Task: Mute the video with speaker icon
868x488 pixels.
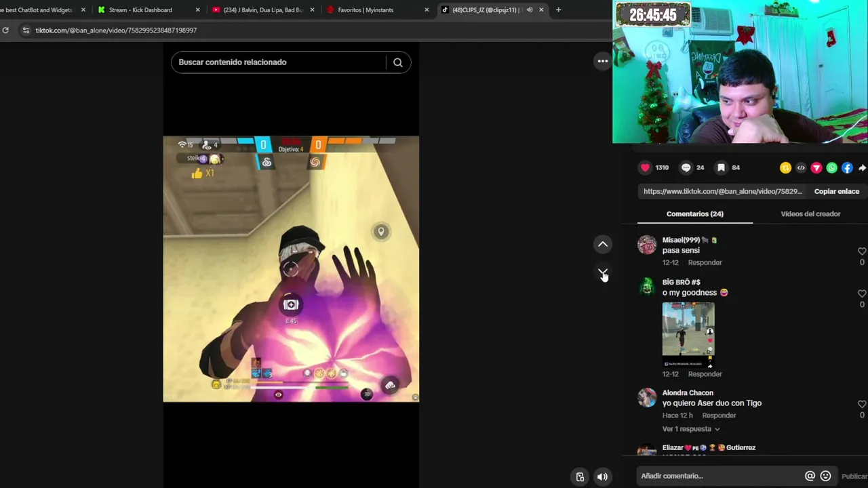Action: pos(602,476)
